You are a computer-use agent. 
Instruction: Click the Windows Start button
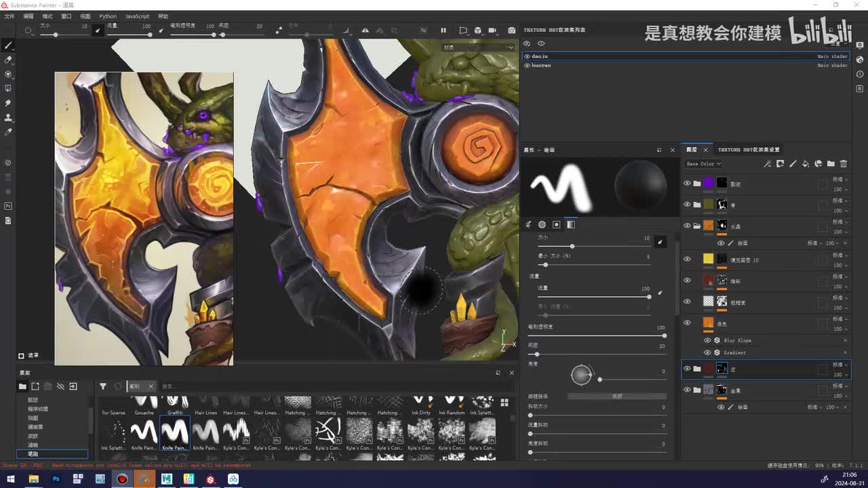11,479
